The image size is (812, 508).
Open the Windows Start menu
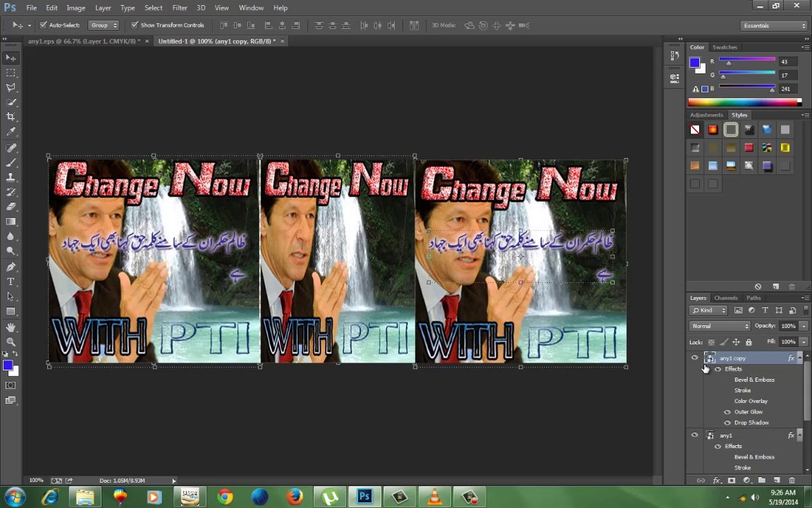(15, 497)
